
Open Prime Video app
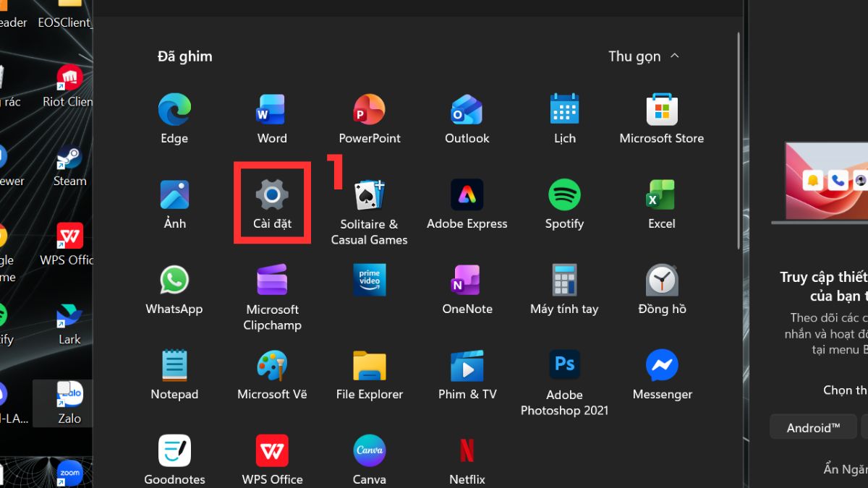(370, 280)
